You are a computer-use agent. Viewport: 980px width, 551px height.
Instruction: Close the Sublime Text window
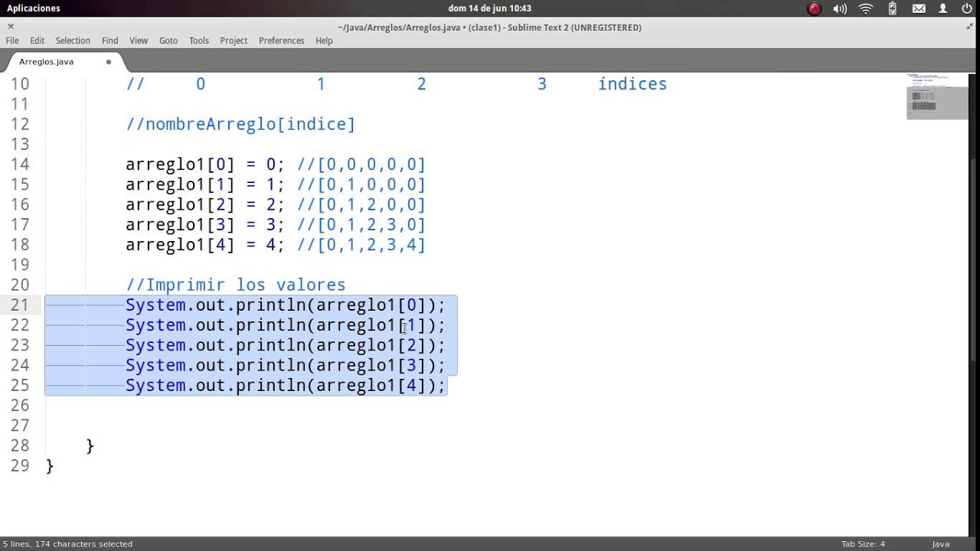pyautogui.click(x=11, y=27)
